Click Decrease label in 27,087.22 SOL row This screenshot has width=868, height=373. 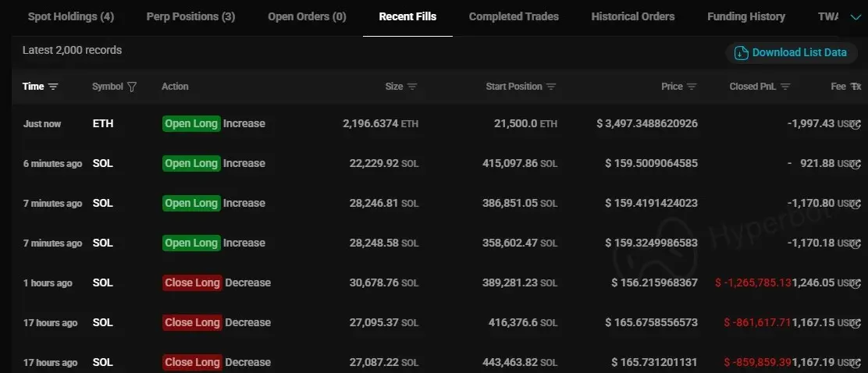248,363
